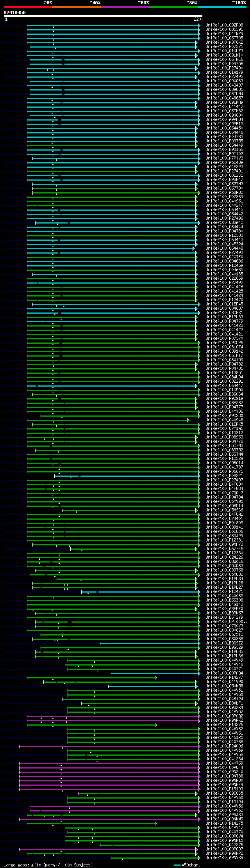250x868 pixels.
Task: Select hit label UniRef100_B1PL34
Action: point(224,579)
